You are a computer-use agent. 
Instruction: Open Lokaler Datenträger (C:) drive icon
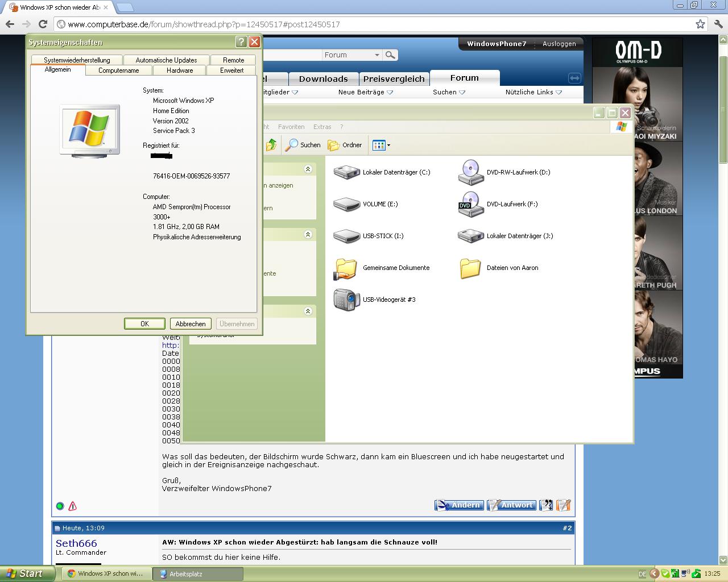[x=346, y=172]
